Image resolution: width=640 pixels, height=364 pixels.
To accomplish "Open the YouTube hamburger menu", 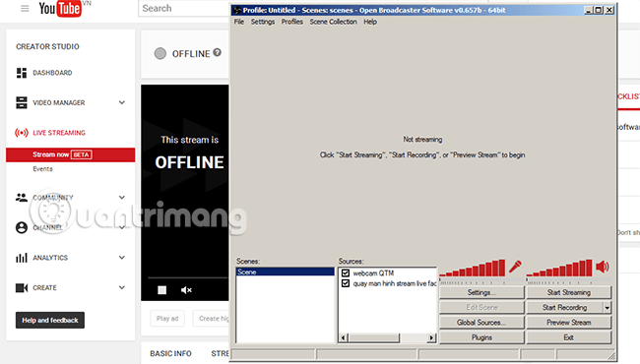I will (x=25, y=9).
